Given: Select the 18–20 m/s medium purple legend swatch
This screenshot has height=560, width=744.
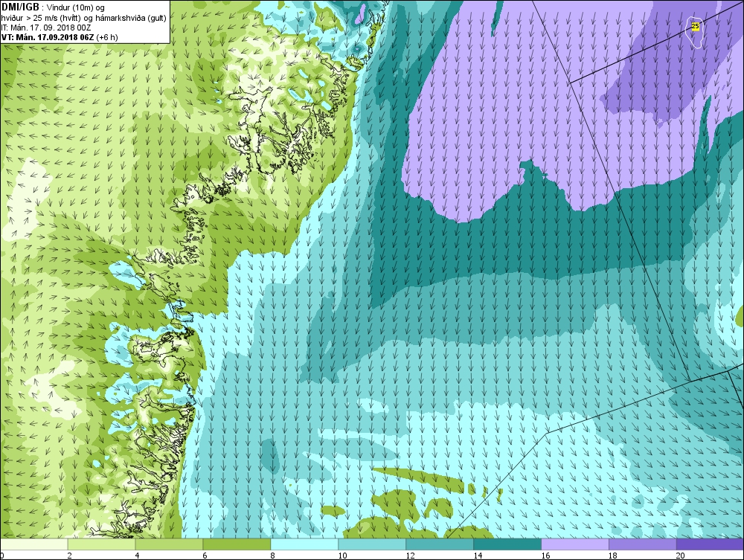Looking at the screenshot, I should (643, 544).
